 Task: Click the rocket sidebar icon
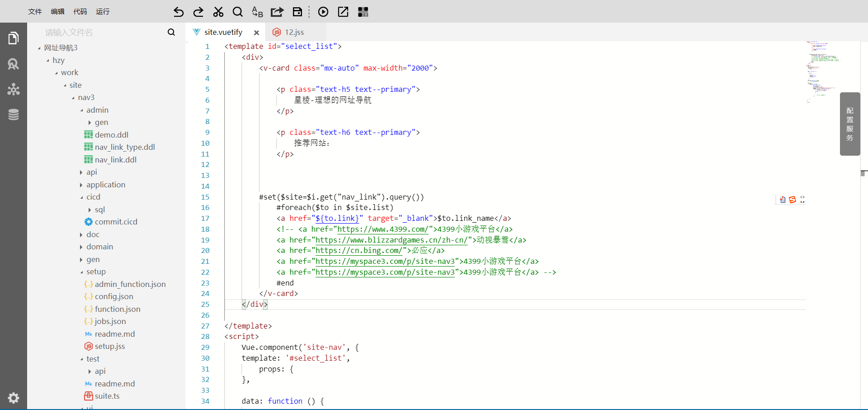tap(14, 64)
